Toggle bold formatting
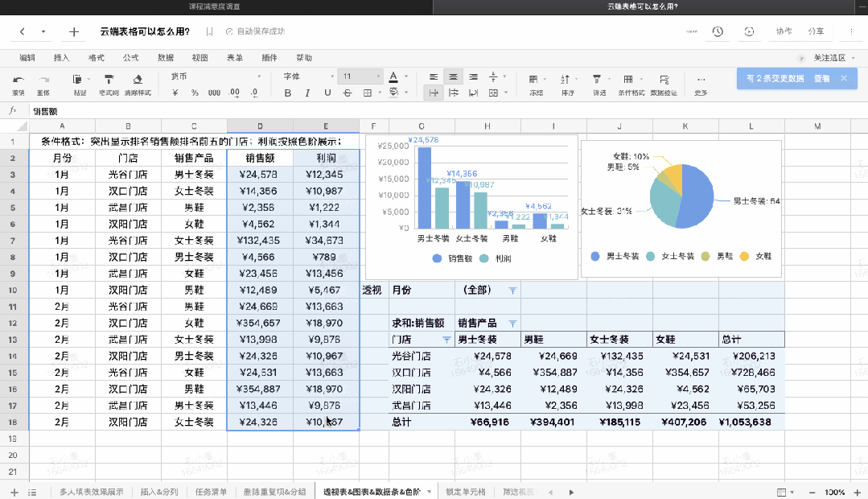Image resolution: width=868 pixels, height=499 pixels. (x=288, y=93)
